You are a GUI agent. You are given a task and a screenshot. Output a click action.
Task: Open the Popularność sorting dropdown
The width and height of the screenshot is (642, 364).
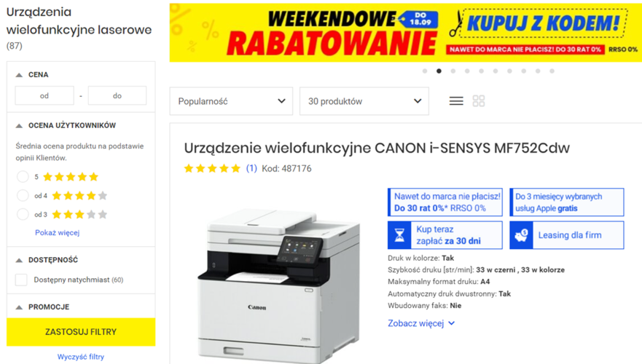[231, 101]
